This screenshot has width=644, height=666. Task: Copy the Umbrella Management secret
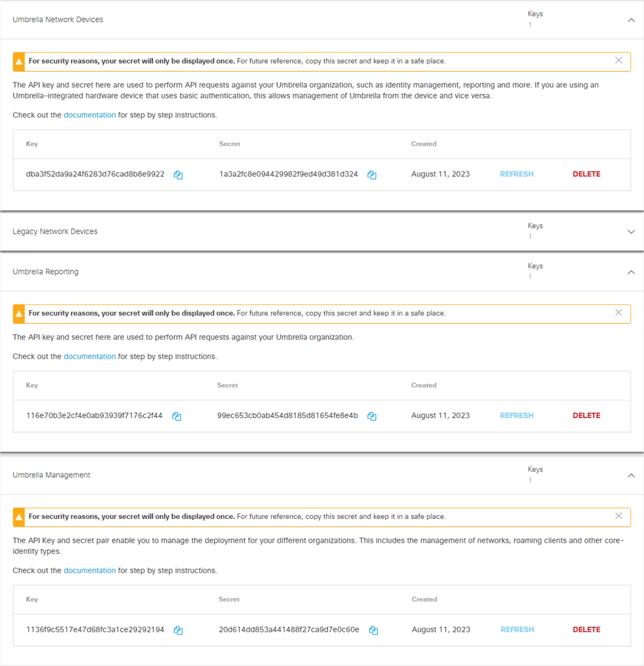[x=374, y=631]
